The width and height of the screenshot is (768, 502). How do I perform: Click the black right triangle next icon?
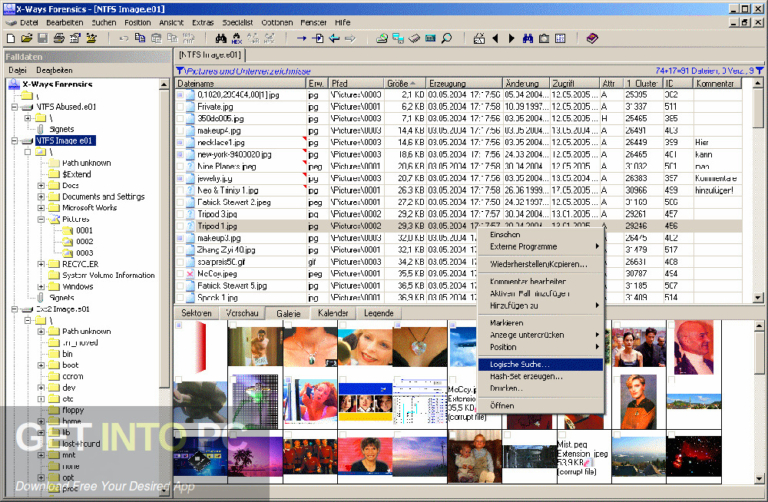click(511, 38)
